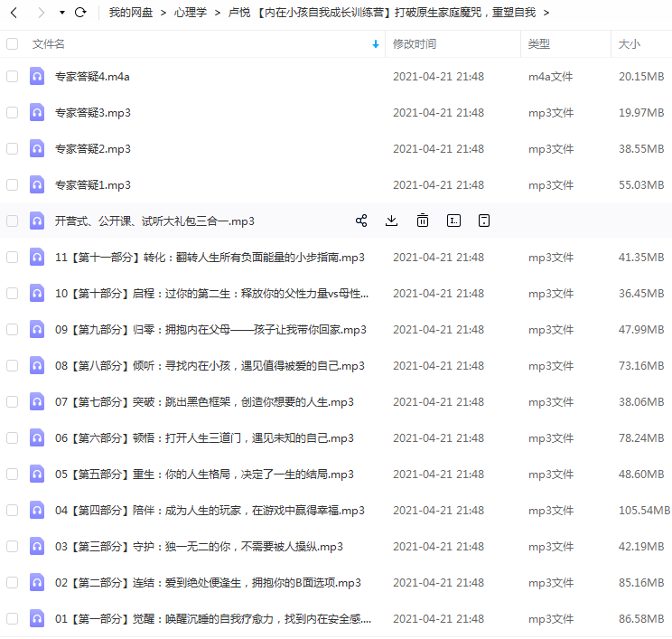This screenshot has width=672, height=639.
Task: Open 10【第十部分】启程 audio file
Action: point(211,294)
